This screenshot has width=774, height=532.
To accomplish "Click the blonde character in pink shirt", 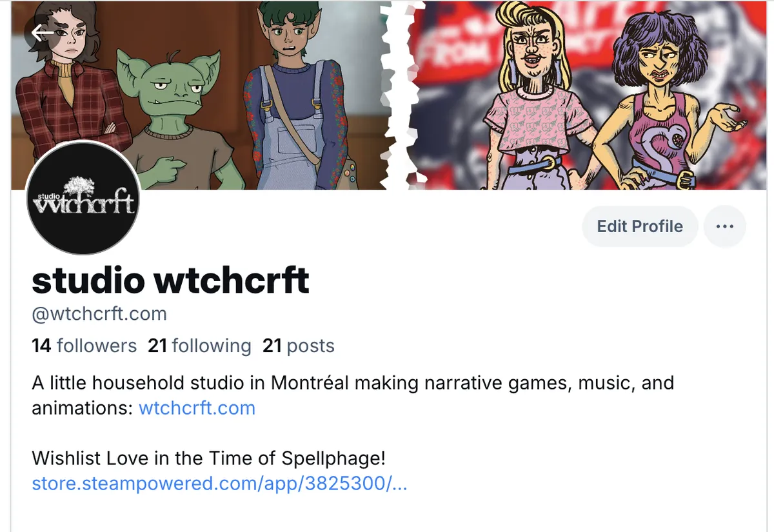I will (x=540, y=97).
